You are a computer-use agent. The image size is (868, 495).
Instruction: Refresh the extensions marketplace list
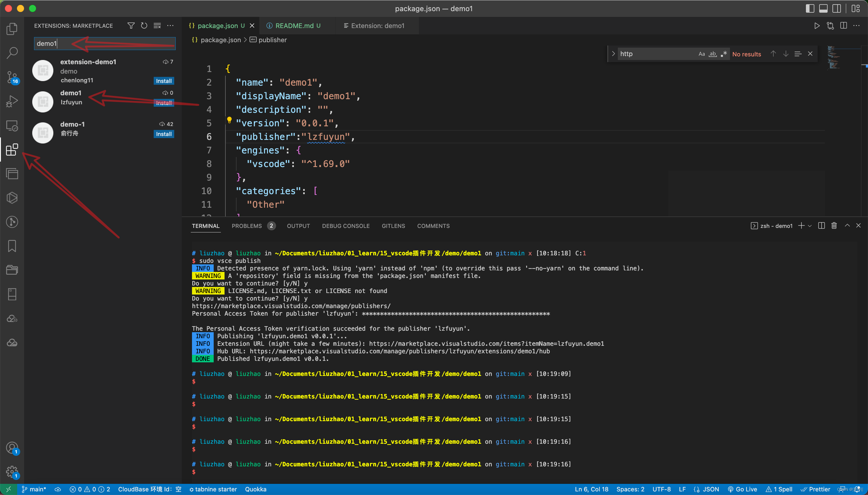(x=144, y=26)
